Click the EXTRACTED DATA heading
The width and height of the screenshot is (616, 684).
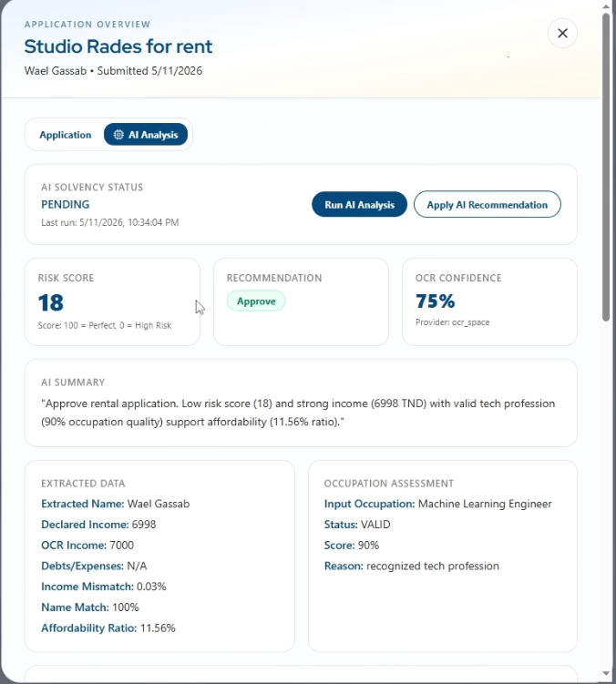[x=83, y=484]
